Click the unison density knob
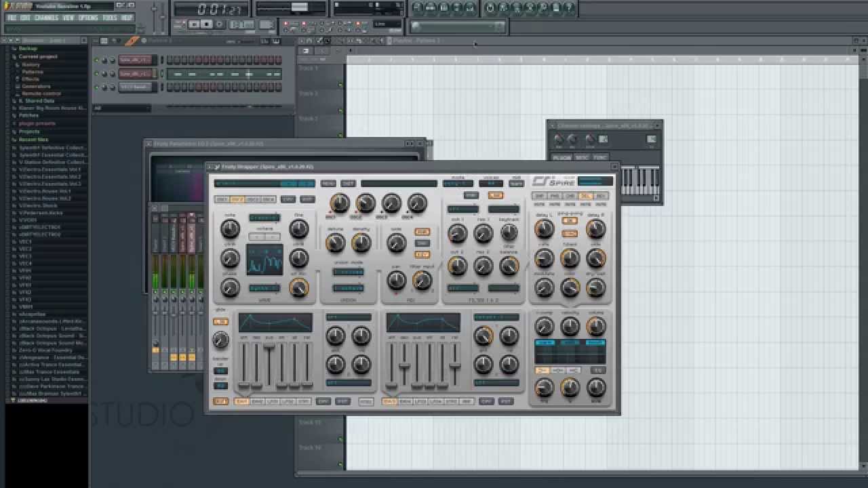This screenshot has width=868, height=488. (361, 242)
